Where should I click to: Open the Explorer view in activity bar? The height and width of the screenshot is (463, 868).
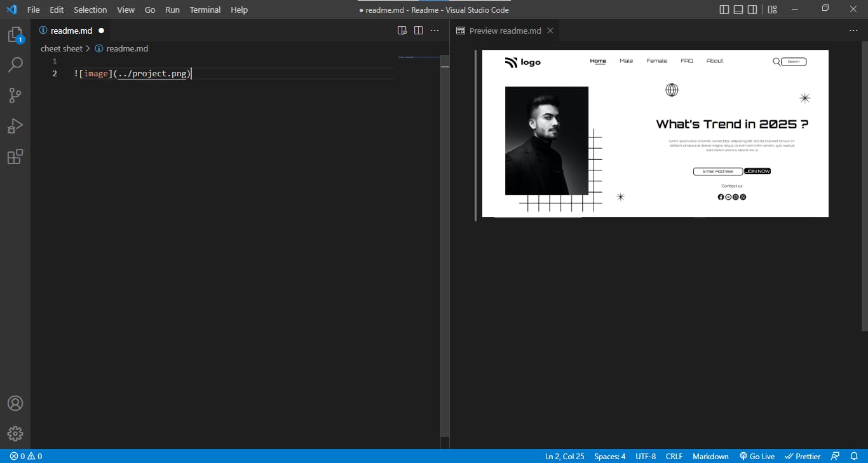pos(15,35)
